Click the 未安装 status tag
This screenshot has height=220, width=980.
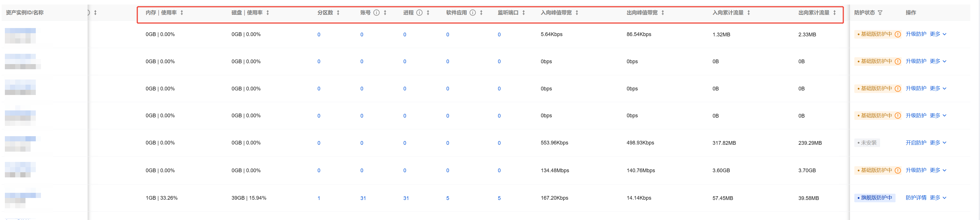[867, 143]
